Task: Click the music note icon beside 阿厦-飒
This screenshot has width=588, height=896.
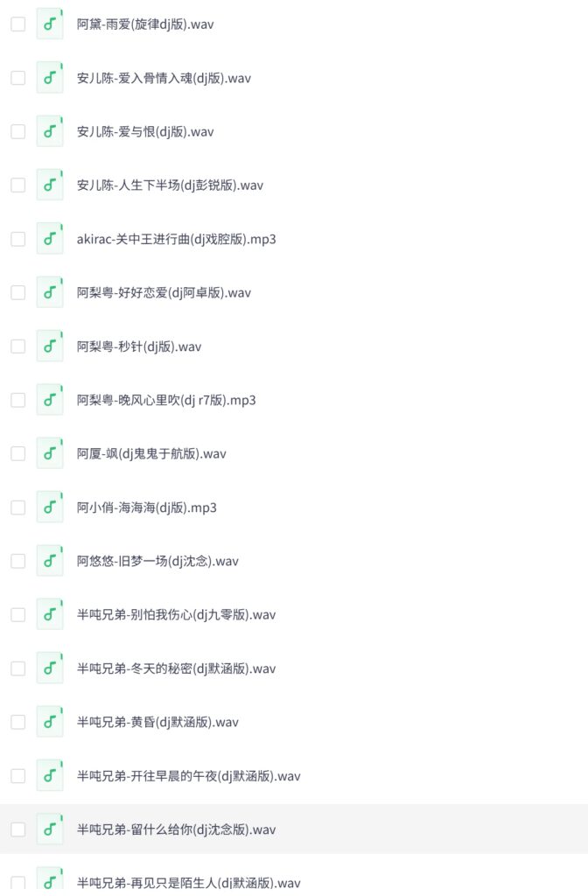Action: 50,453
